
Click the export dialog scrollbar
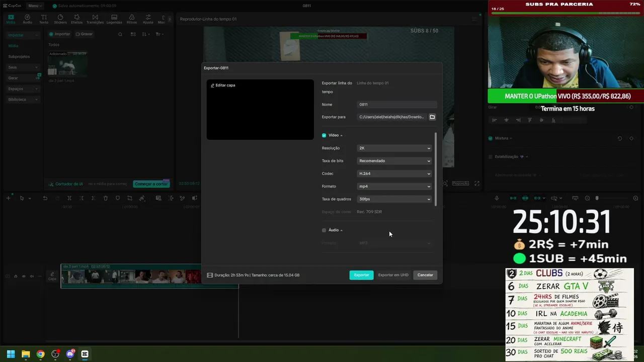pyautogui.click(x=436, y=169)
